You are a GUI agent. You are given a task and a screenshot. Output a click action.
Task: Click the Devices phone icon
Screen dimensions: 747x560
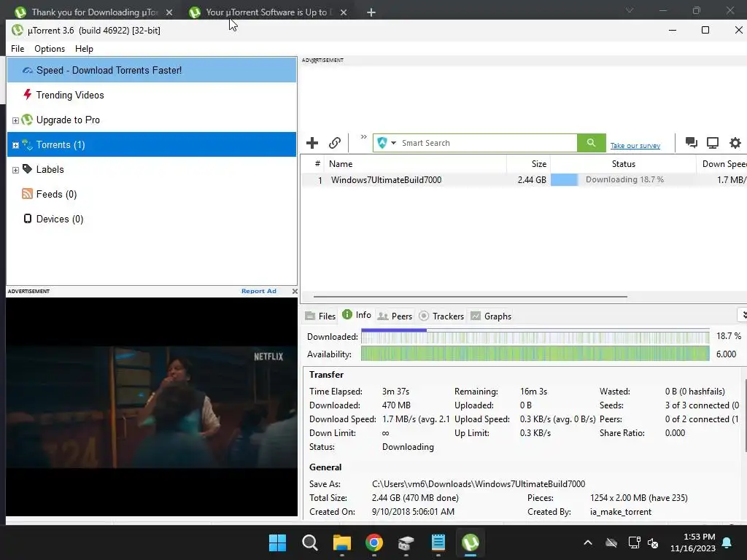tap(28, 219)
